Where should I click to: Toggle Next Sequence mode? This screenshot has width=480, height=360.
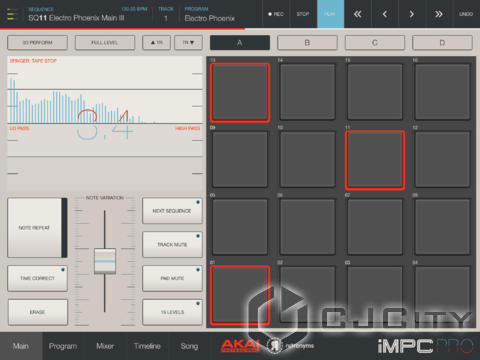tap(172, 211)
